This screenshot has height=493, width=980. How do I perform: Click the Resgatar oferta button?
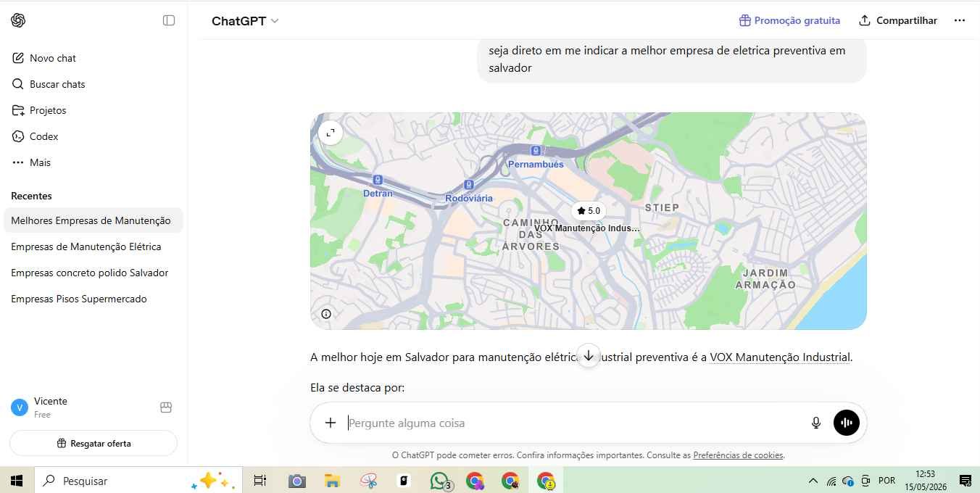(x=94, y=443)
